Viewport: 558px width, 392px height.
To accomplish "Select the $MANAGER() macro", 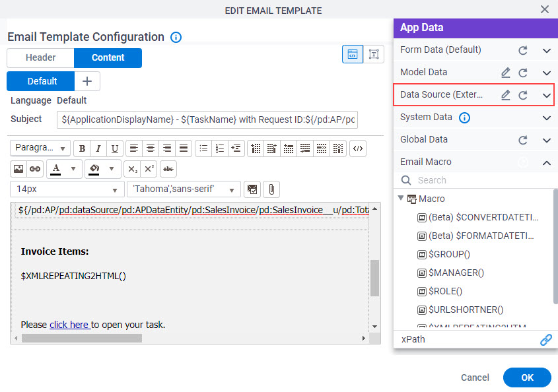I will pyautogui.click(x=456, y=273).
